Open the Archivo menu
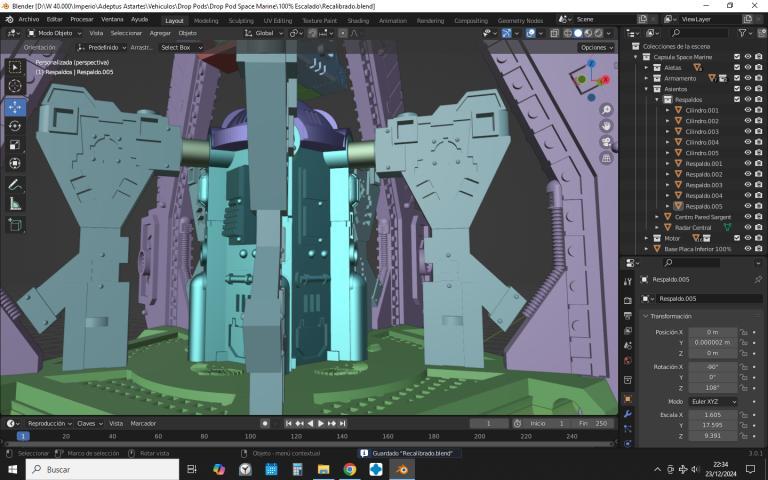 click(x=29, y=19)
